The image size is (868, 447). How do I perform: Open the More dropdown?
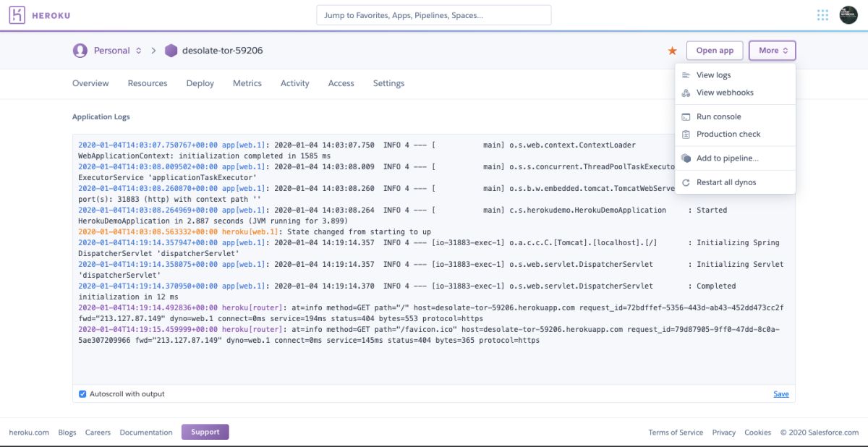click(x=772, y=51)
